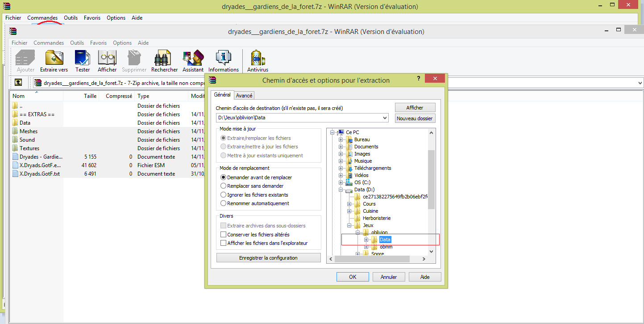Click the Tester toolbar icon
This screenshot has height=324, width=644.
[83, 58]
